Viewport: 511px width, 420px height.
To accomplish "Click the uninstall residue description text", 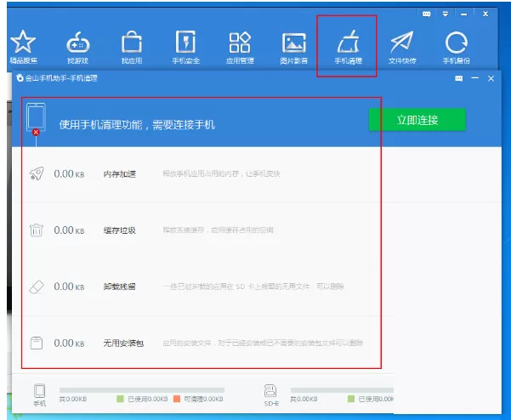I will [253, 287].
